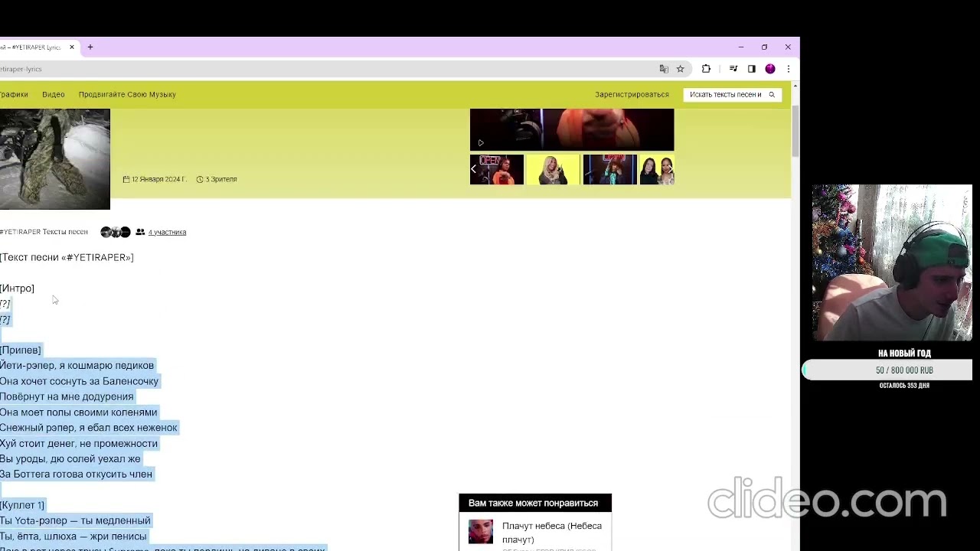Click the 12 Января 2024 date text

(x=159, y=179)
